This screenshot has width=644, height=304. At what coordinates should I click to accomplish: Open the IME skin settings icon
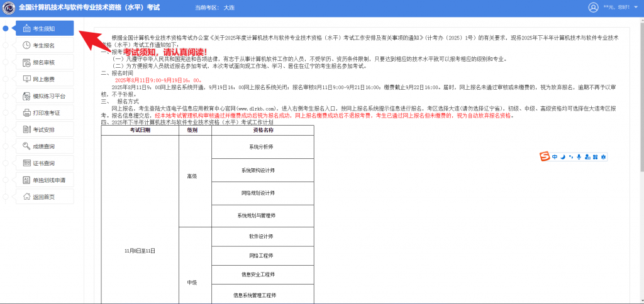(603, 157)
